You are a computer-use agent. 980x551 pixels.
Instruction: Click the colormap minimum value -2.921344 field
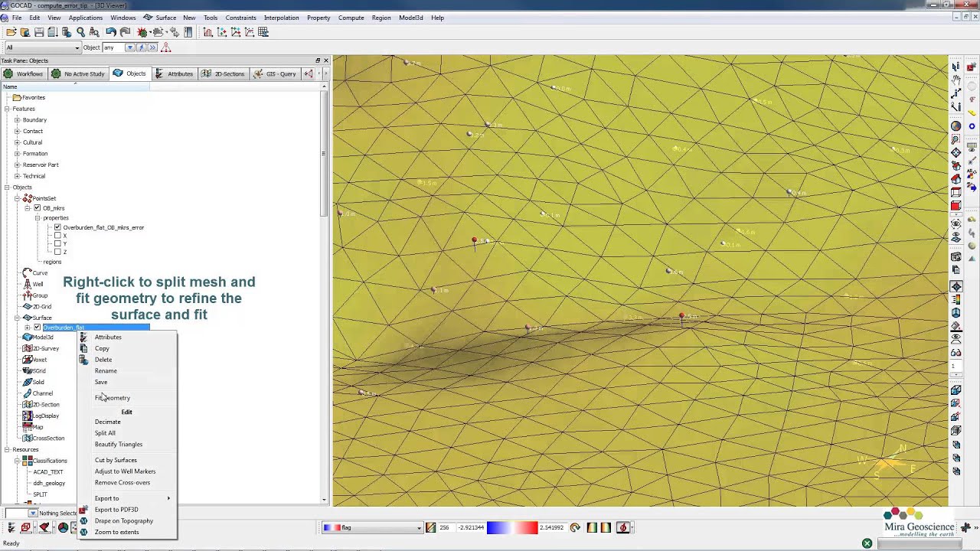(469, 527)
